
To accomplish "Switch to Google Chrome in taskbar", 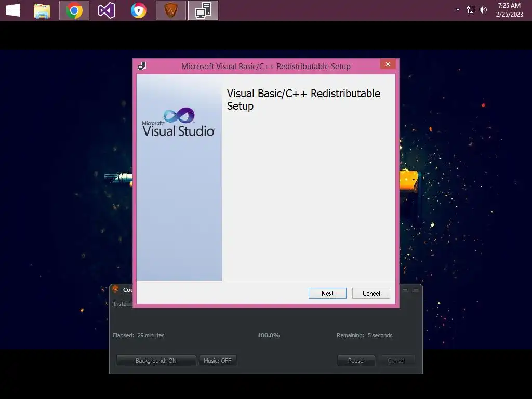I will 74,10.
